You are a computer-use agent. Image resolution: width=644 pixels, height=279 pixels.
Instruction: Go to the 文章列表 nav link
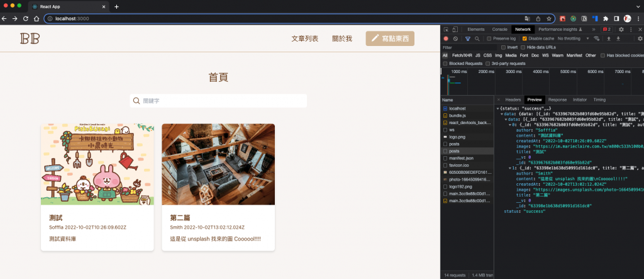(305, 38)
